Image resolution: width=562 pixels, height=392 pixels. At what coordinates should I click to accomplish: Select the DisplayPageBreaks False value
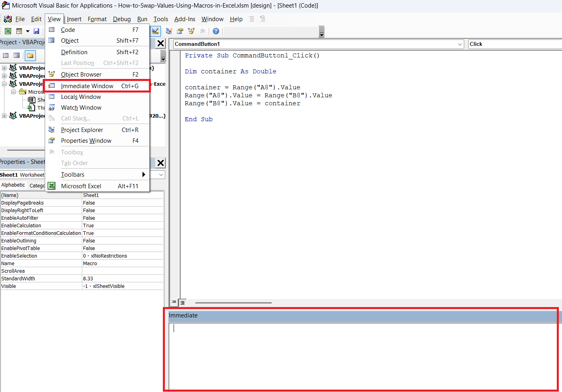tap(123, 203)
